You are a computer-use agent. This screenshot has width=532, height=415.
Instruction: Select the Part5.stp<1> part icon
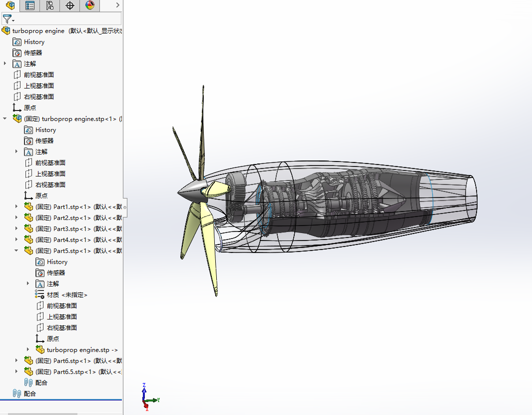(28, 250)
